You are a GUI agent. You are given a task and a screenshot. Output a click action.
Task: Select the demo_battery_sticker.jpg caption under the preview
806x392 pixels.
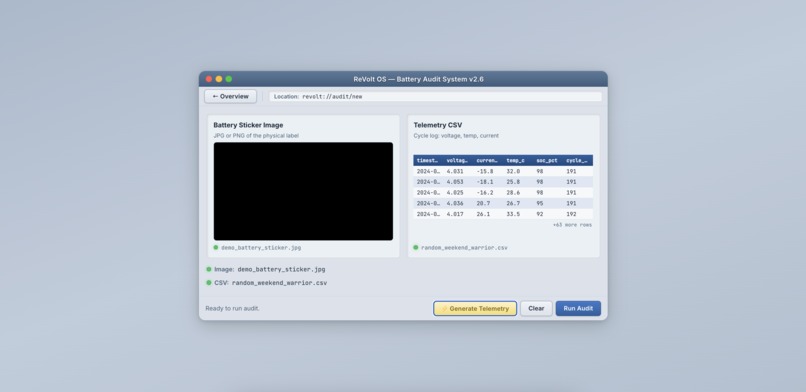[x=261, y=248]
